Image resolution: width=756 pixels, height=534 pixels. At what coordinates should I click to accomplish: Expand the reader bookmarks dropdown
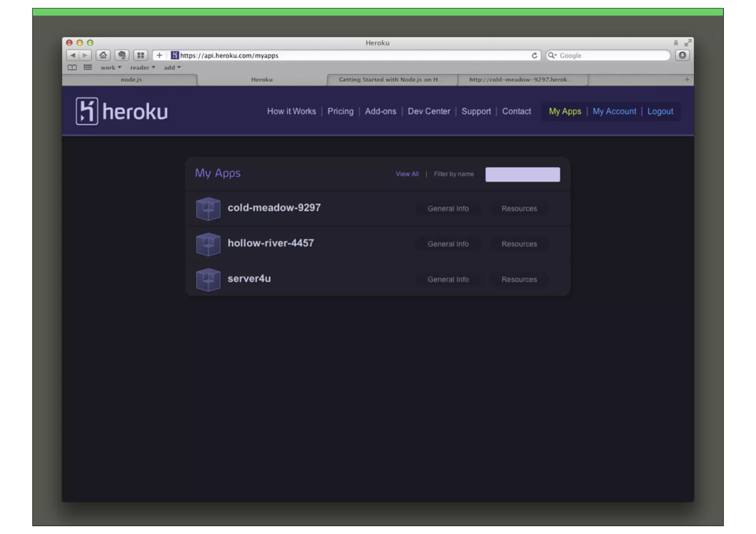pyautogui.click(x=142, y=68)
